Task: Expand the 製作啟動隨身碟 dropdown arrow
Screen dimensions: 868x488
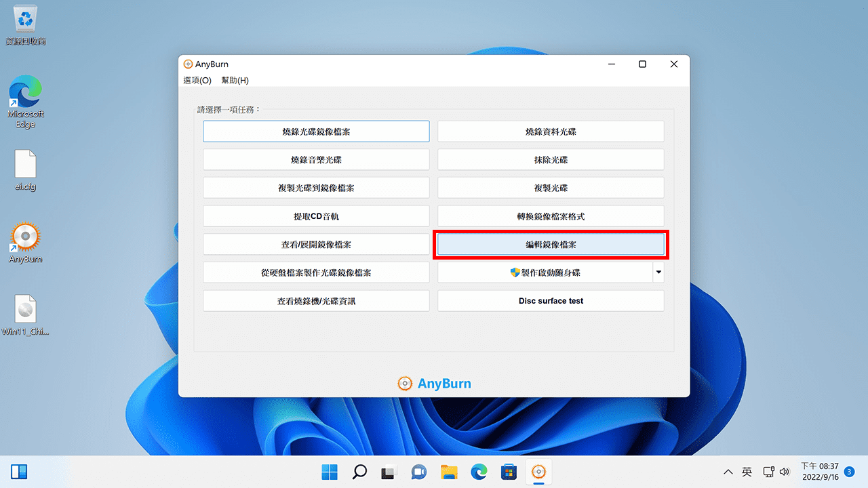Action: point(657,272)
